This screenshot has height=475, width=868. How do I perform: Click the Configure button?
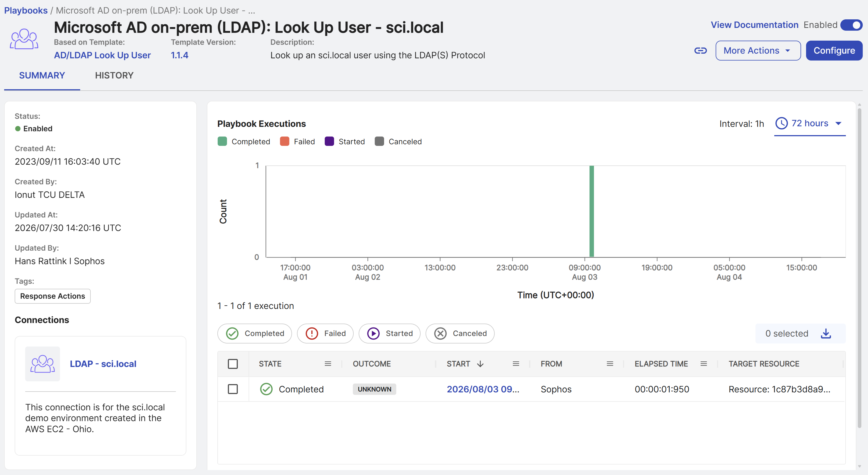pyautogui.click(x=834, y=51)
